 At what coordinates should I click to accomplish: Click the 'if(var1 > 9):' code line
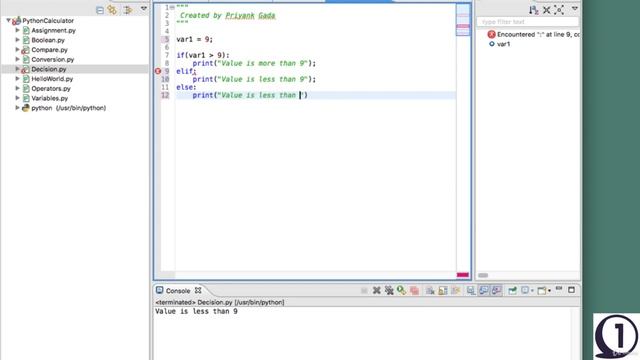(203, 55)
